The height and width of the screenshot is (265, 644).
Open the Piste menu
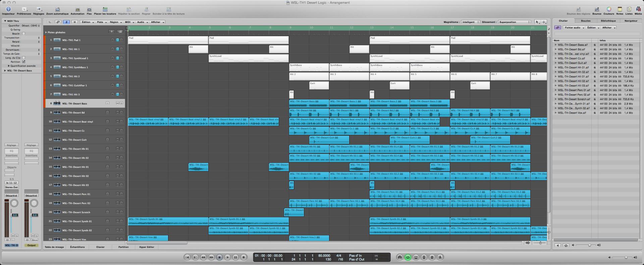[101, 22]
